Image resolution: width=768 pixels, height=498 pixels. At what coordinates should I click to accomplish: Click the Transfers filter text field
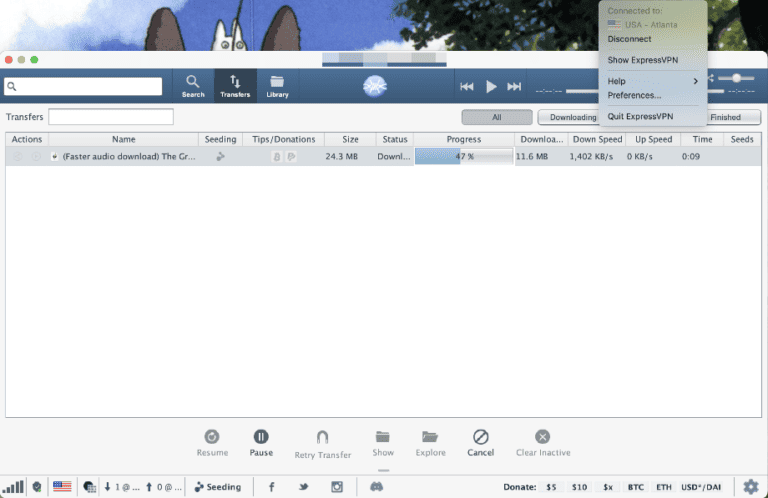pyautogui.click(x=111, y=117)
